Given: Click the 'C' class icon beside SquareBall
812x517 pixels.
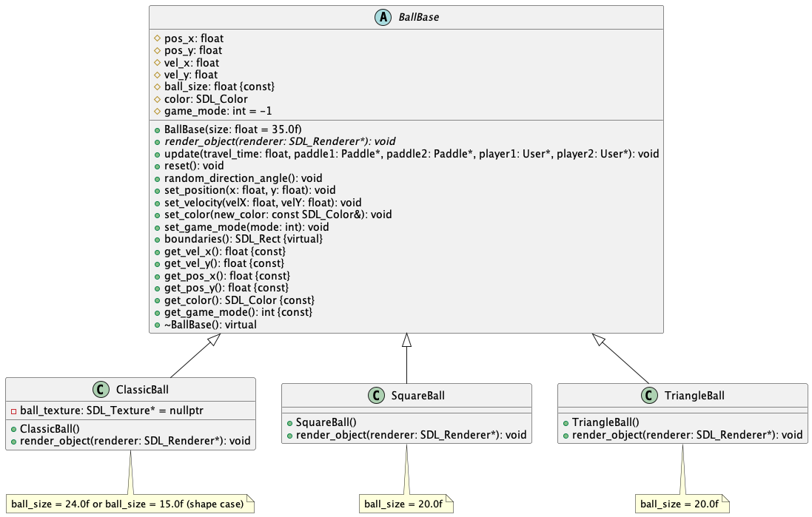Looking at the screenshot, I should coord(376,396).
